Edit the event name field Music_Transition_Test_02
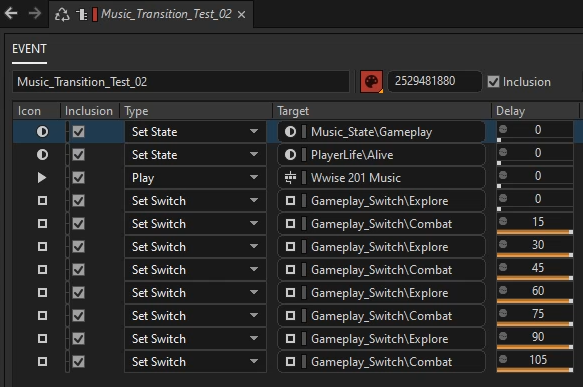Screen dimensions: 583x387 pyautogui.click(x=181, y=81)
